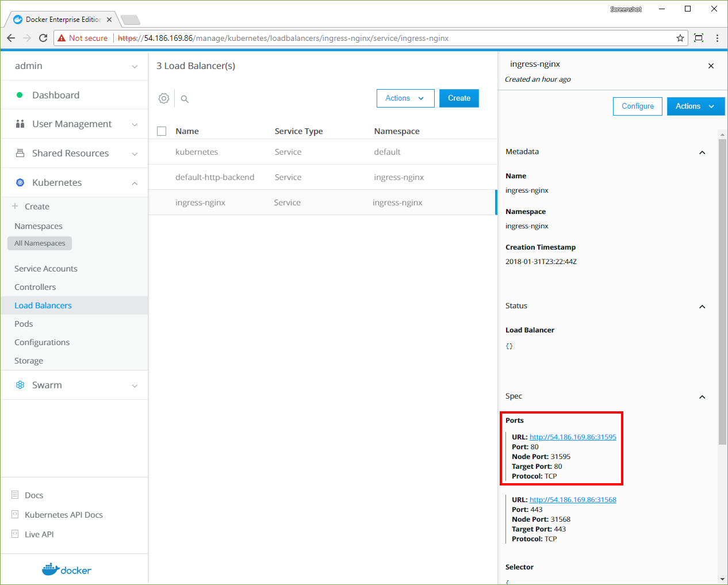Open Configurations page
The width and height of the screenshot is (728, 585).
pyautogui.click(x=42, y=342)
